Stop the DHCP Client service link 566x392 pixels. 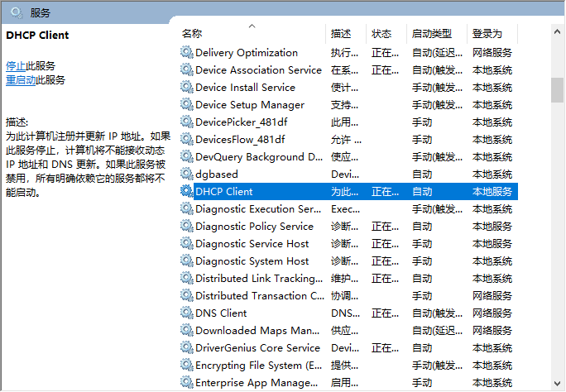point(15,66)
